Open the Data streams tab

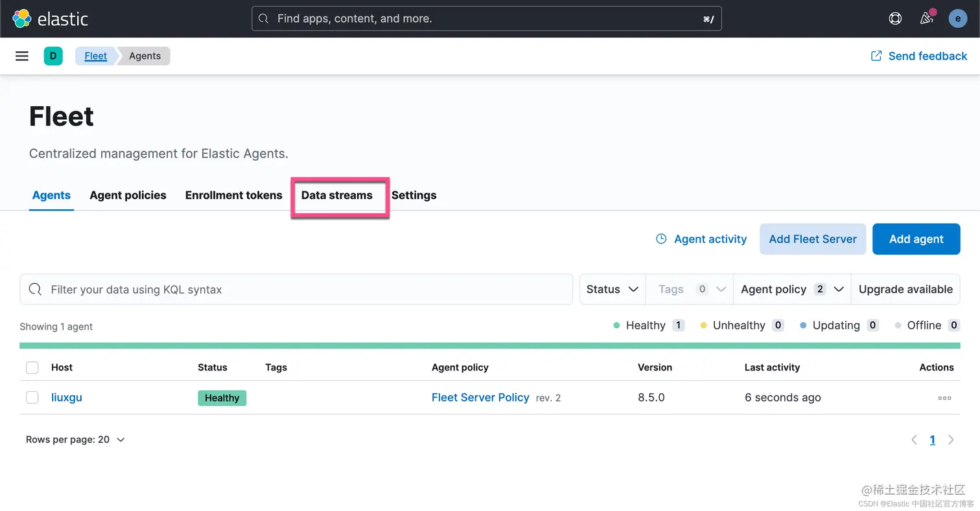[x=337, y=195]
